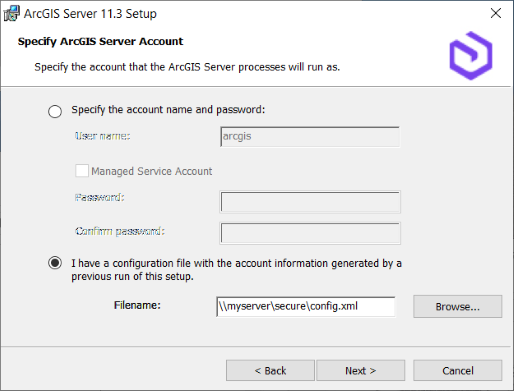Screen dimensions: 514x391
Task: Check the Managed Service Account checkbox
Action: pos(82,171)
